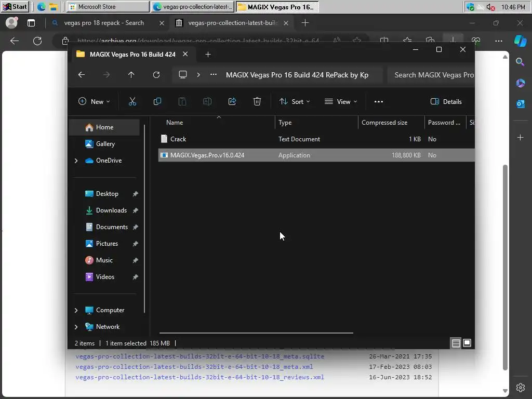Open the meta.xml file link on archive.org

(194, 367)
